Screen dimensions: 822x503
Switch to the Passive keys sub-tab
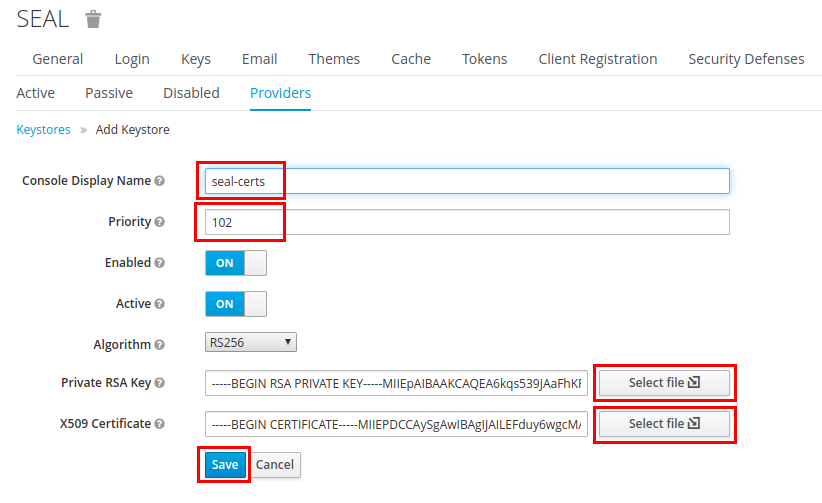click(x=109, y=93)
